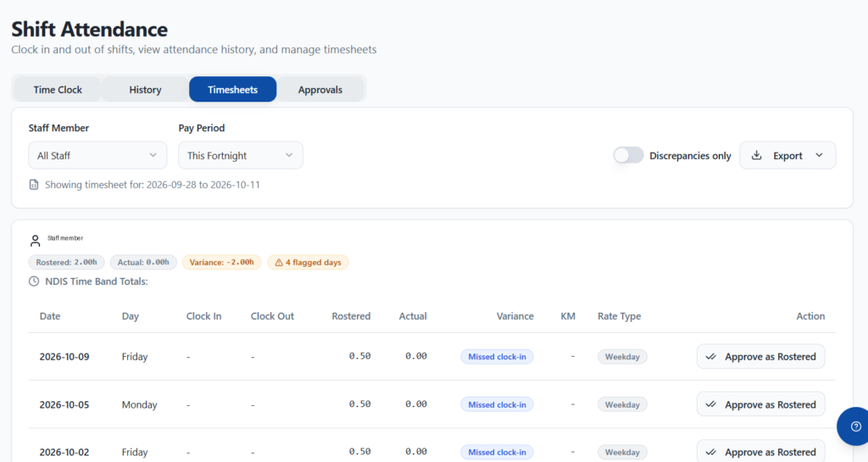868x462 pixels.
Task: Click Weekday rate badge for Monday row
Action: (622, 404)
